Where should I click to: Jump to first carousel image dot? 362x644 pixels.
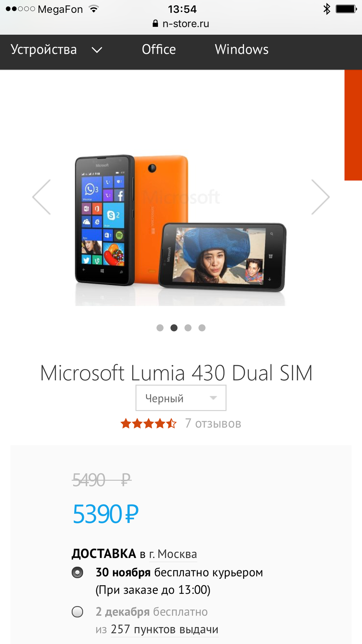click(160, 328)
